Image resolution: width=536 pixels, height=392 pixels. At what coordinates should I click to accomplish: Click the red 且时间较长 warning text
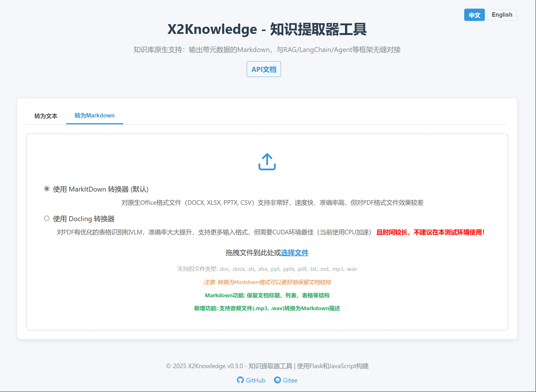[431, 232]
